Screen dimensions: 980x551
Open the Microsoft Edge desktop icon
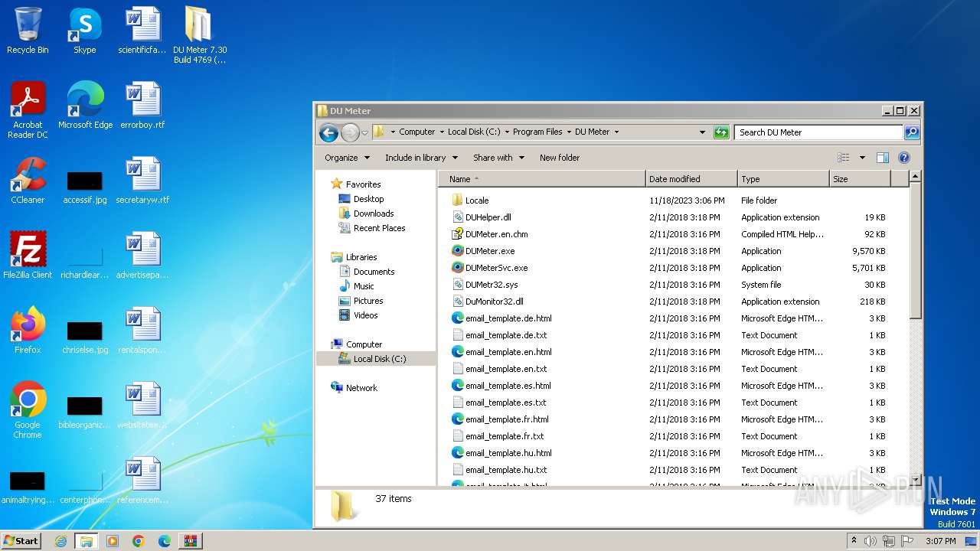click(x=85, y=106)
